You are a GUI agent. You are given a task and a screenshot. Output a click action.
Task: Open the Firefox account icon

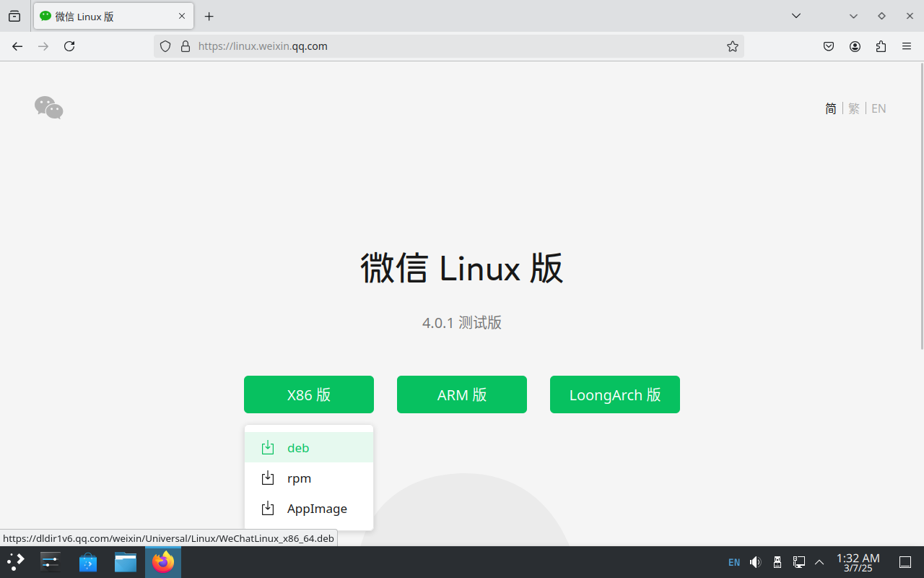[855, 46]
